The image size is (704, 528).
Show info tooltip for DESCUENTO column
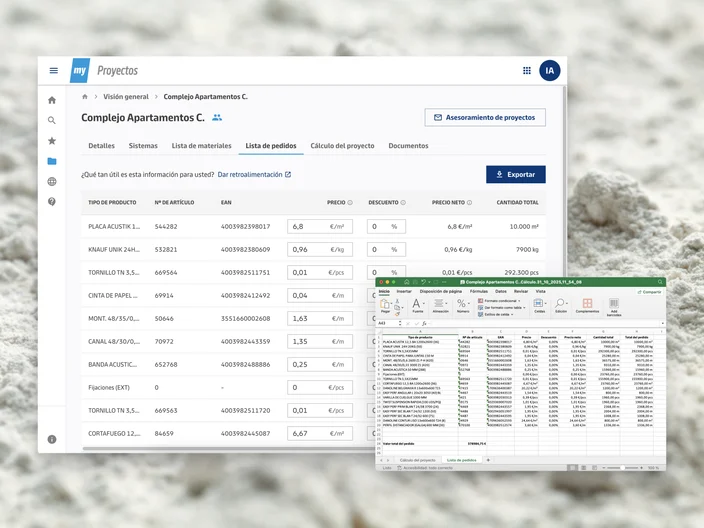click(x=403, y=202)
